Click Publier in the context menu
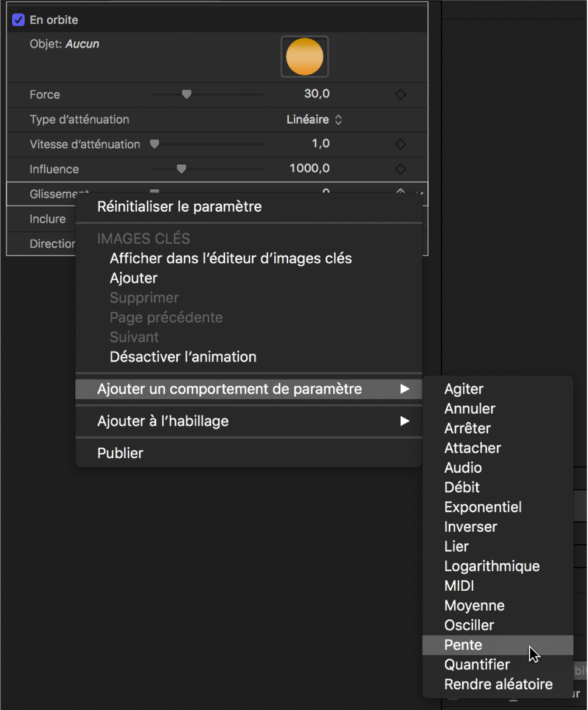The height and width of the screenshot is (710, 588). (x=120, y=453)
